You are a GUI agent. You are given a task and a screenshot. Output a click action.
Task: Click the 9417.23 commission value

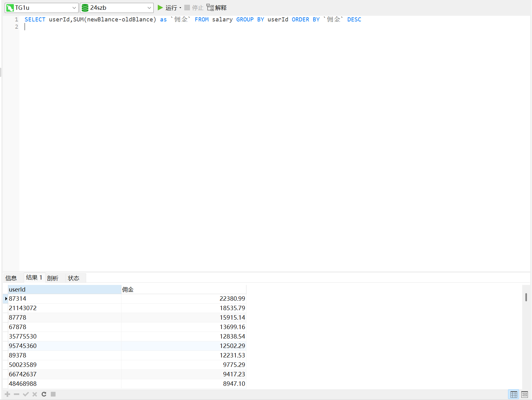(234, 374)
